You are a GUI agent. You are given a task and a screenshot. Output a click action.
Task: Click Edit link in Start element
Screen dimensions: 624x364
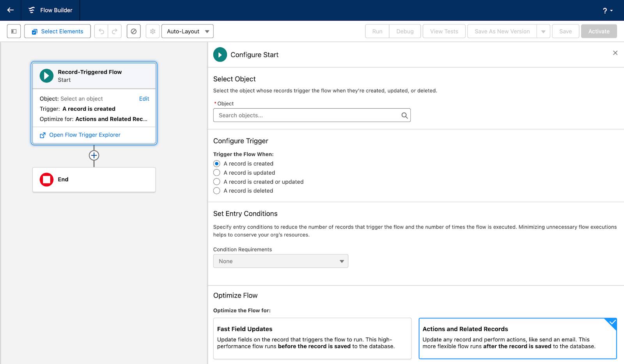(144, 99)
